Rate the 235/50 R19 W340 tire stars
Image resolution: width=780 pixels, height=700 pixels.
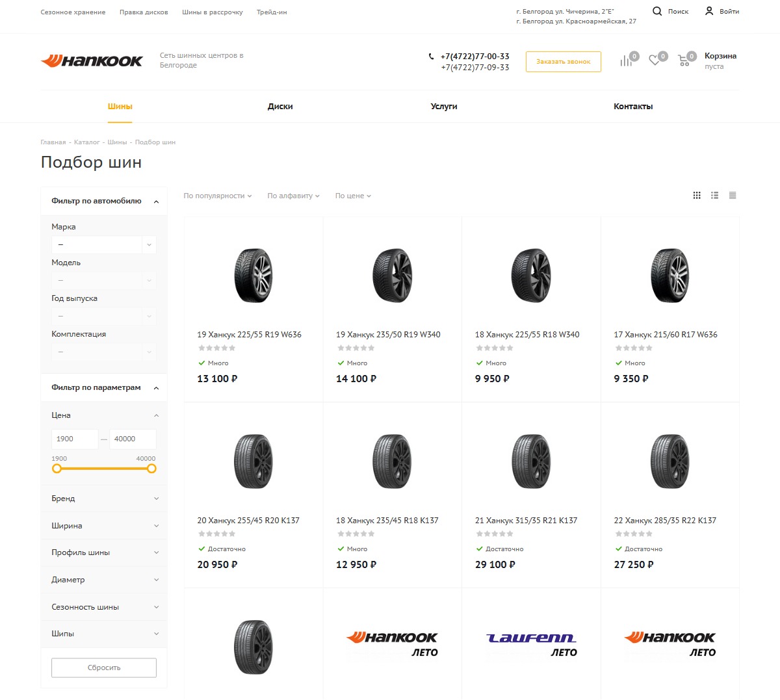point(356,348)
